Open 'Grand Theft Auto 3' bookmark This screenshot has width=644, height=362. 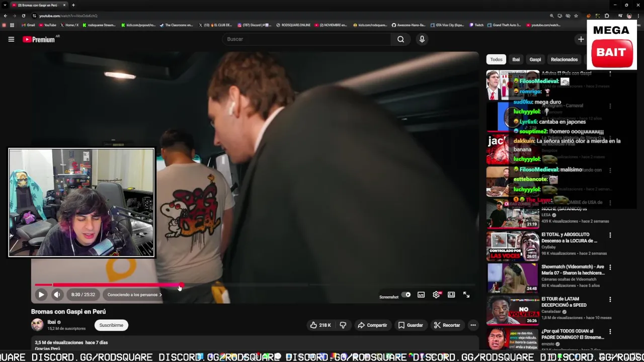click(x=504, y=25)
